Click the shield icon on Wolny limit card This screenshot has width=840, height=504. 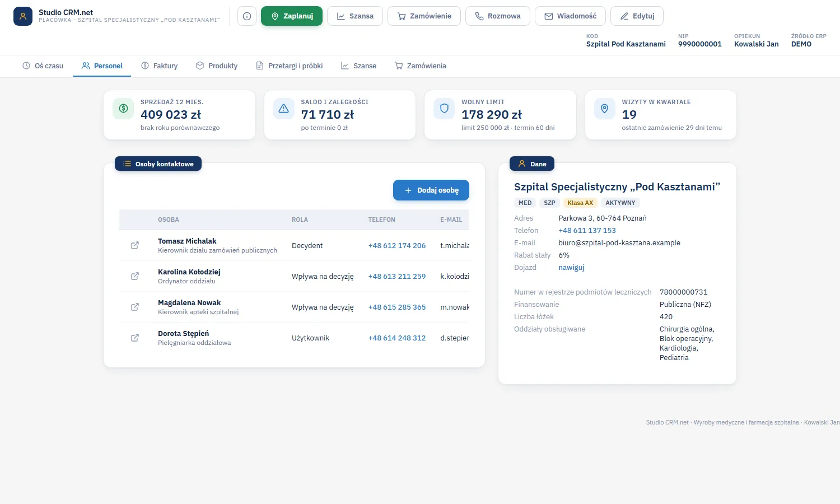(x=444, y=109)
